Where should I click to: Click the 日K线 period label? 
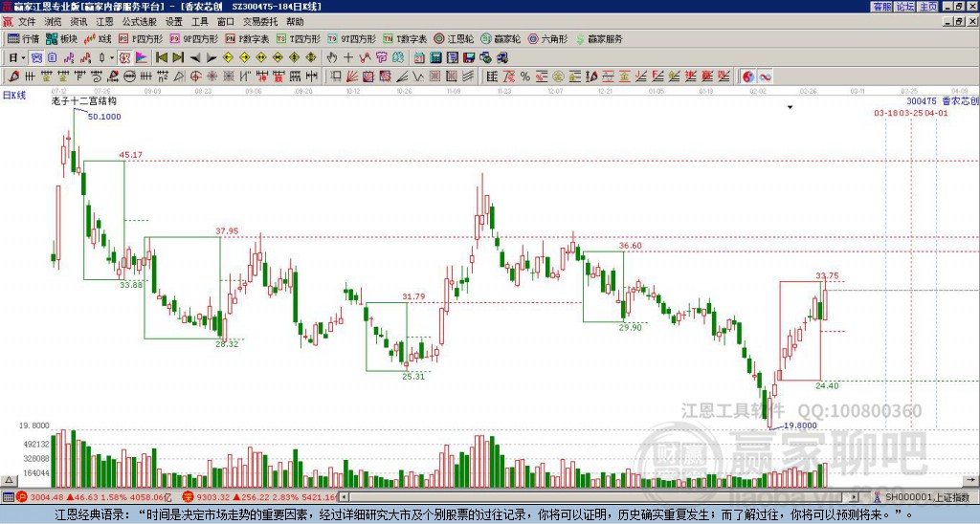(x=14, y=95)
